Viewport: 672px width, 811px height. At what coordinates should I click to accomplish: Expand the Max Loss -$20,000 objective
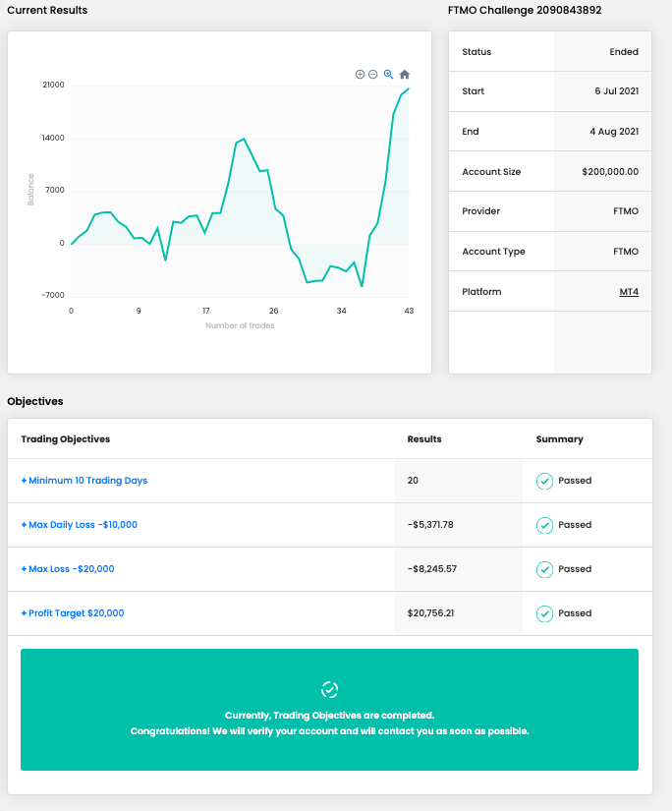[68, 569]
